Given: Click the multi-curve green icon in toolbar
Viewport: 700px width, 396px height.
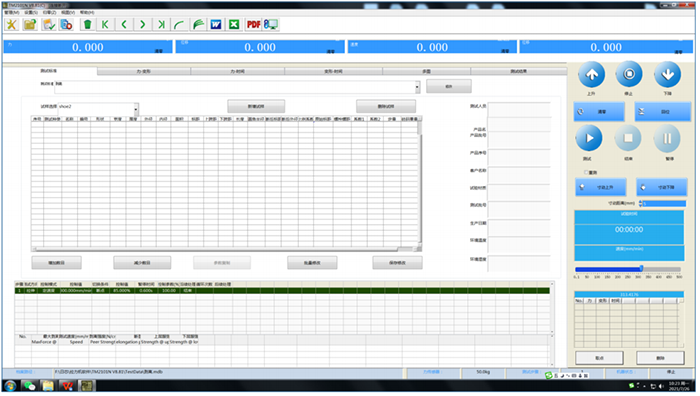Looking at the screenshot, I should (x=198, y=25).
